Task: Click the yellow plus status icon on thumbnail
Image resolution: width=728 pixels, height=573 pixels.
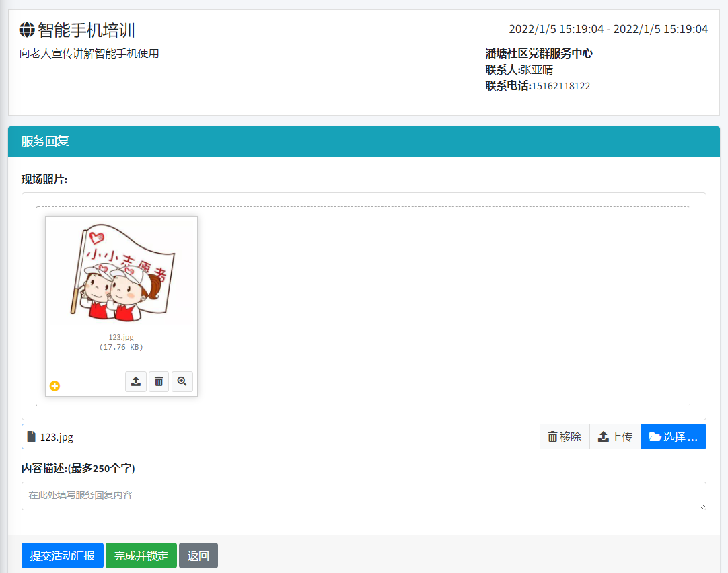Action: point(55,386)
